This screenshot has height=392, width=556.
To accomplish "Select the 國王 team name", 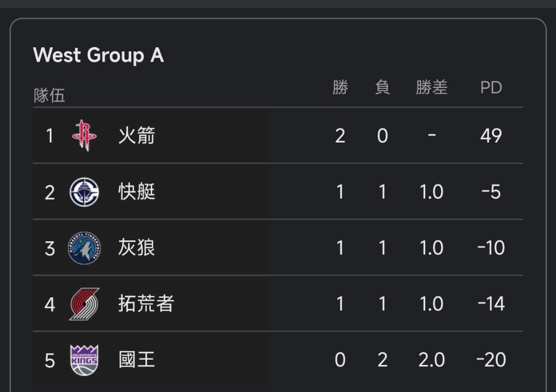I will tap(136, 360).
